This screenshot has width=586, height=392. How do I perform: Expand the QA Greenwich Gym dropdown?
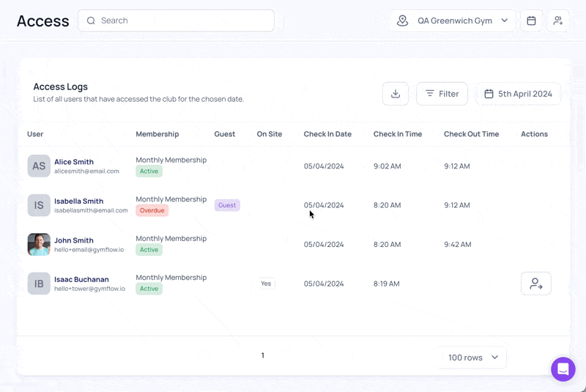click(453, 21)
